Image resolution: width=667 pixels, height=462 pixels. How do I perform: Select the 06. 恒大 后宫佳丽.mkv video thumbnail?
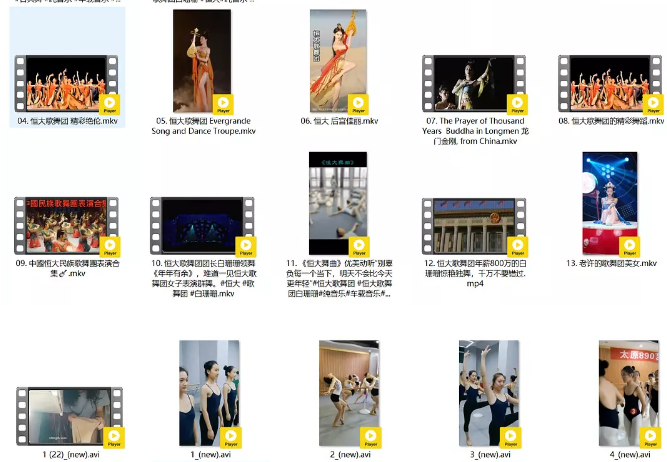[338, 61]
